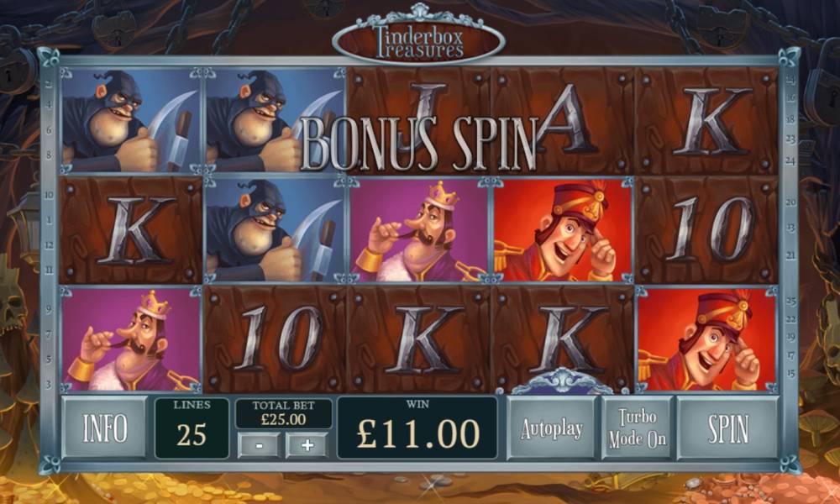The height and width of the screenshot is (504, 840).
Task: Click the SPIN button
Action: pos(727,428)
